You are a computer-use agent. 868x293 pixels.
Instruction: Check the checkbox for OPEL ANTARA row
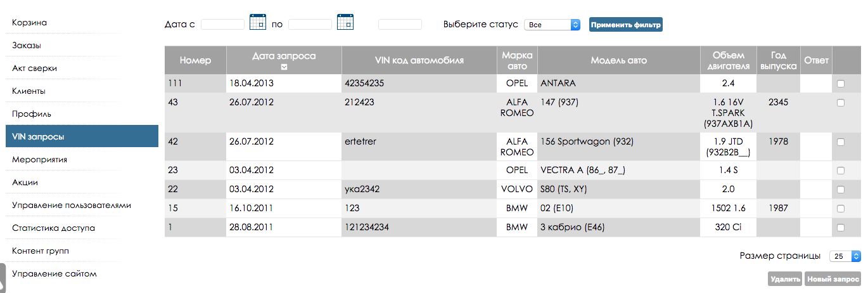[841, 83]
